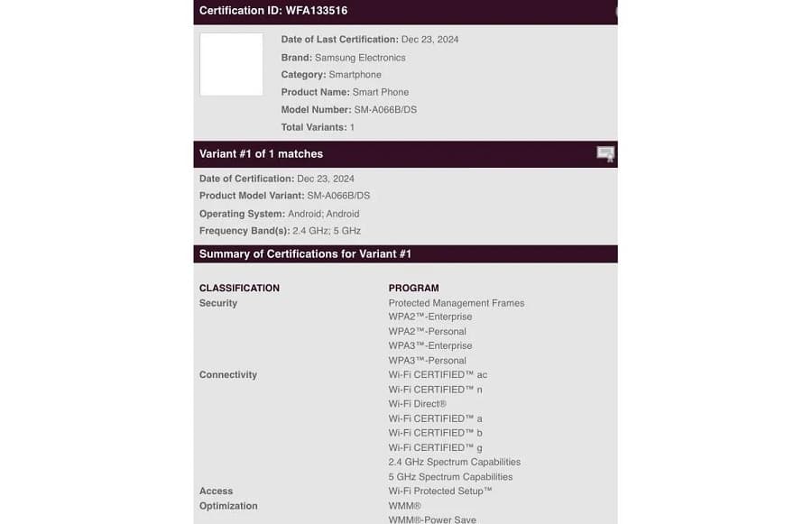Click Wi-Fi Protected Setup entry
This screenshot has height=524, width=812.
point(439,491)
